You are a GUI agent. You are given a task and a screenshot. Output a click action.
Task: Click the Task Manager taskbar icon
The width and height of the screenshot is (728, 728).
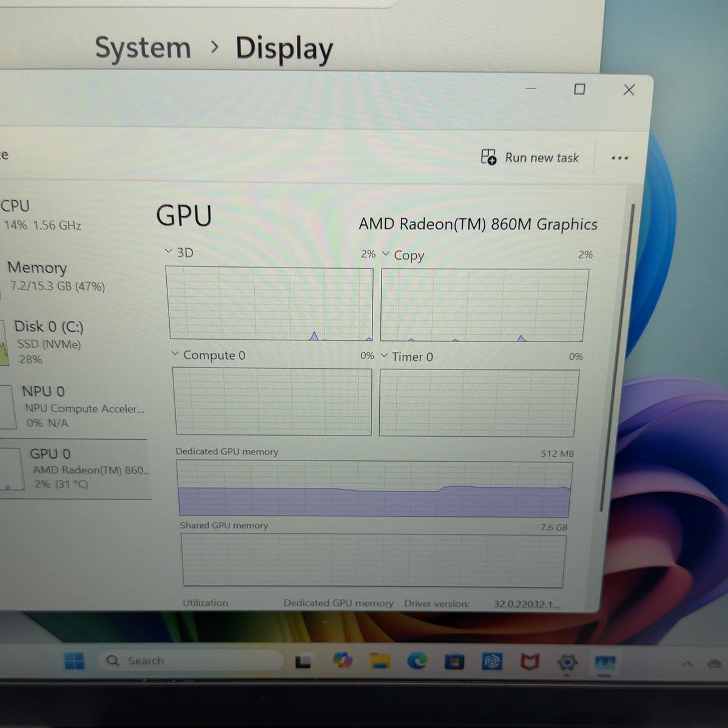[605, 662]
